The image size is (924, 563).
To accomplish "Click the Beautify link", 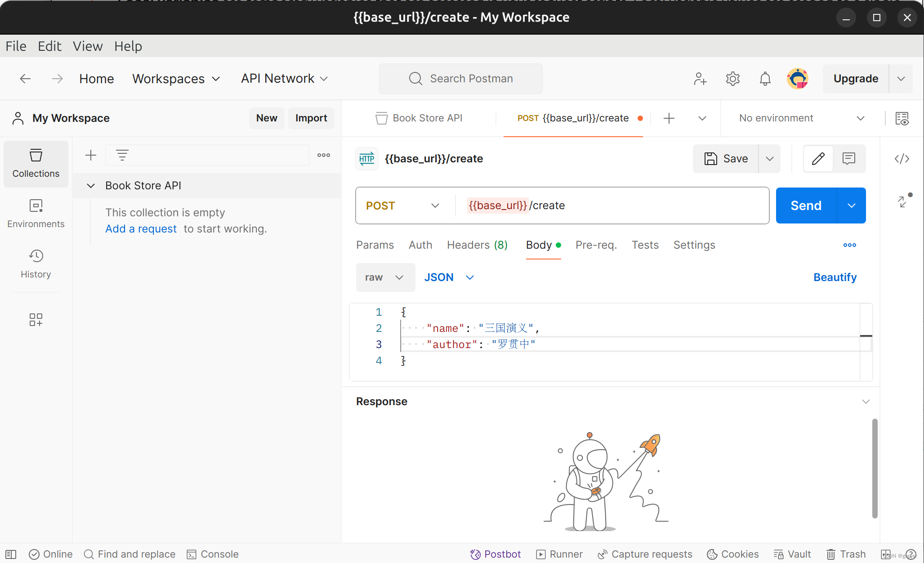I will click(835, 277).
